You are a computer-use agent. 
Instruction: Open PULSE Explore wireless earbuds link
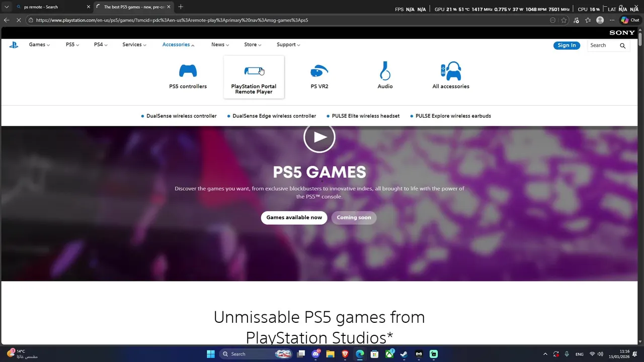coord(453,116)
